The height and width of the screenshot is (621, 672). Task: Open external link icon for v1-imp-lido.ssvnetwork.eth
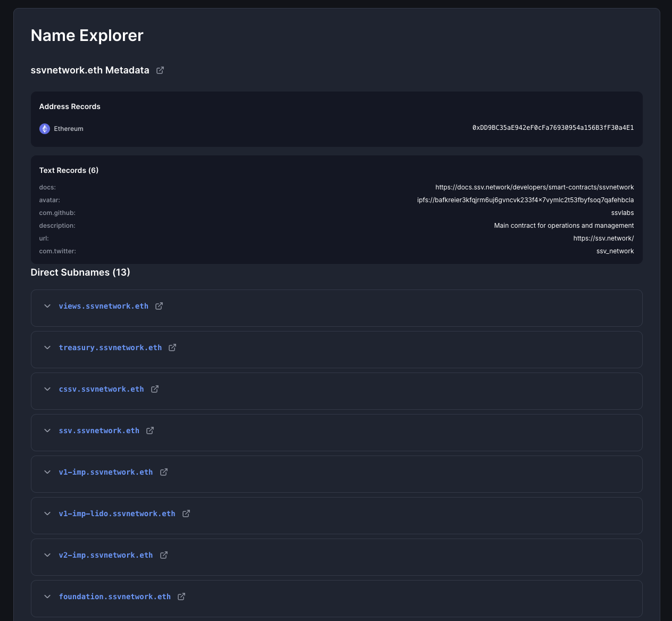186,514
